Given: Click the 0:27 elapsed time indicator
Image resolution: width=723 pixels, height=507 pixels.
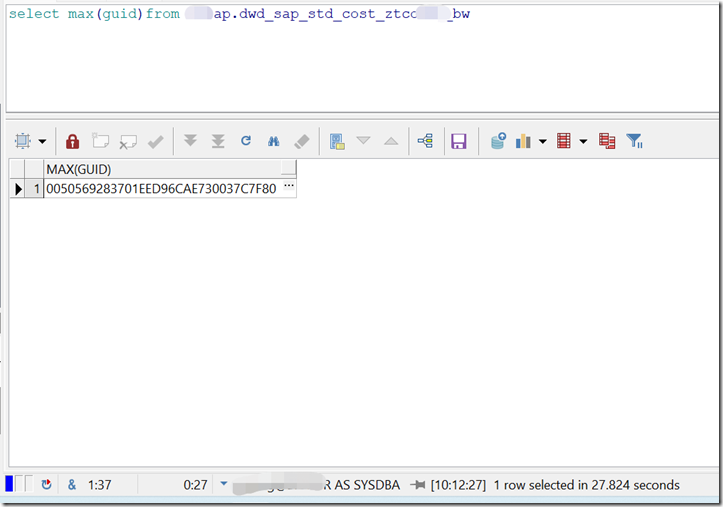Looking at the screenshot, I should [x=195, y=485].
